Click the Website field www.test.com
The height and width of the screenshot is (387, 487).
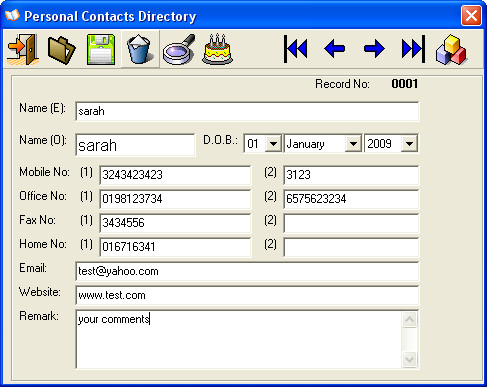coord(247,295)
